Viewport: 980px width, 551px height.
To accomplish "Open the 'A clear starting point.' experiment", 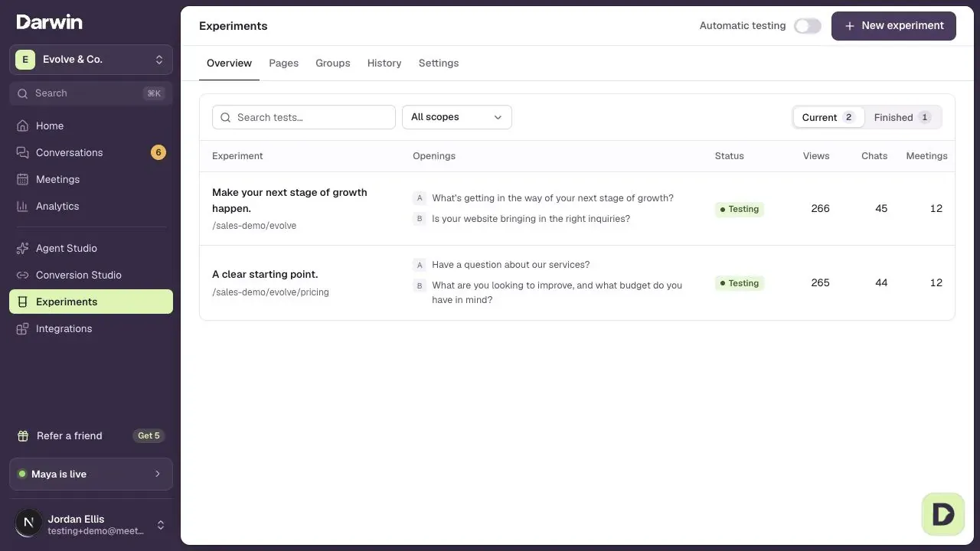I will [x=265, y=274].
